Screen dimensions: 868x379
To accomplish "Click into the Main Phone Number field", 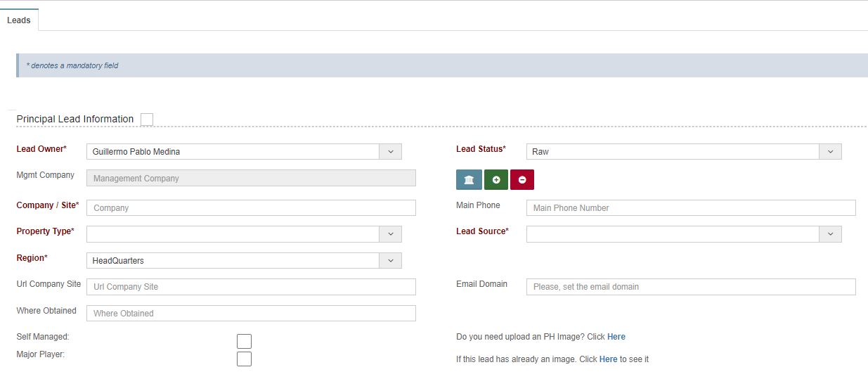I will pos(690,208).
